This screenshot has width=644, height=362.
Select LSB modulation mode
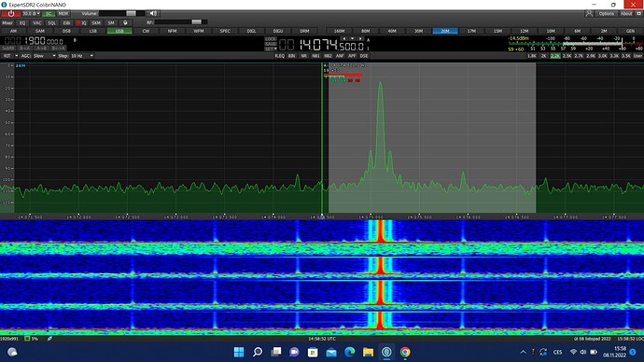click(x=92, y=31)
